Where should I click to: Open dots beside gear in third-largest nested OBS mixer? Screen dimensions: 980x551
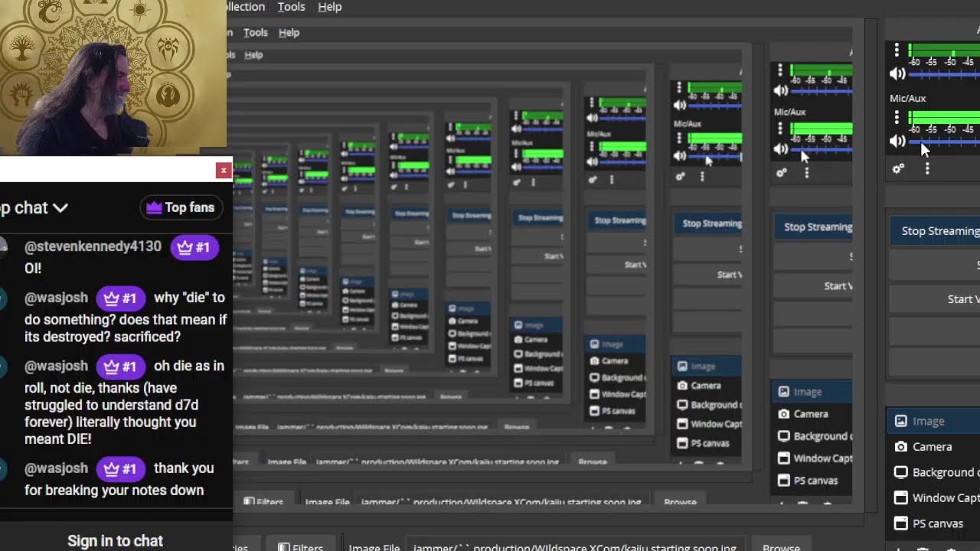(x=702, y=177)
